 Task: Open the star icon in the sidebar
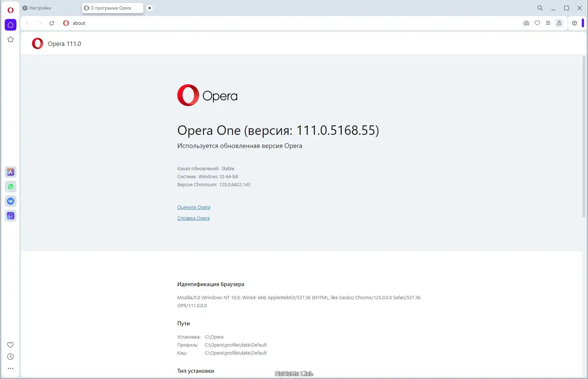(x=11, y=39)
